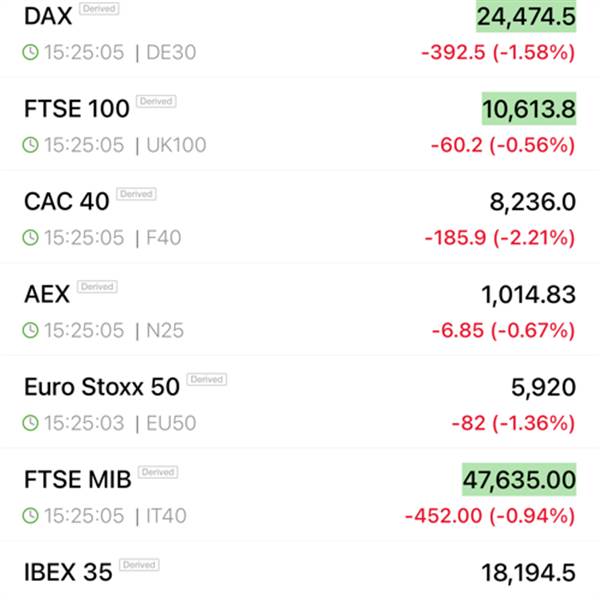
Task: Select the CAC 40 index name
Action: pyautogui.click(x=66, y=201)
